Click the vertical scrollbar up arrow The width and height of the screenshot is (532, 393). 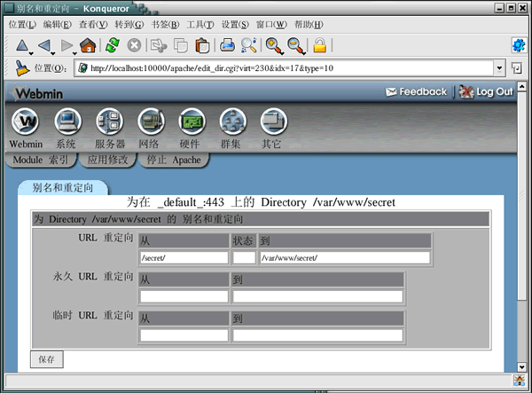(522, 86)
